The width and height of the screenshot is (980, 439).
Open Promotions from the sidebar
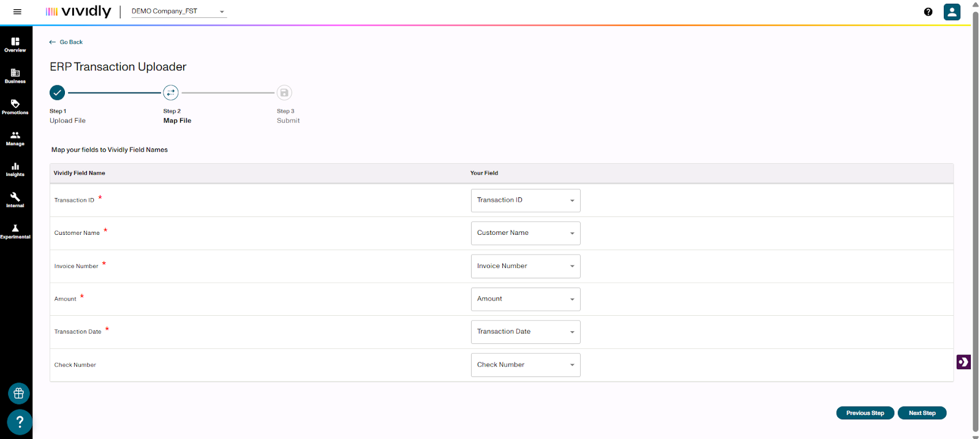(x=15, y=107)
